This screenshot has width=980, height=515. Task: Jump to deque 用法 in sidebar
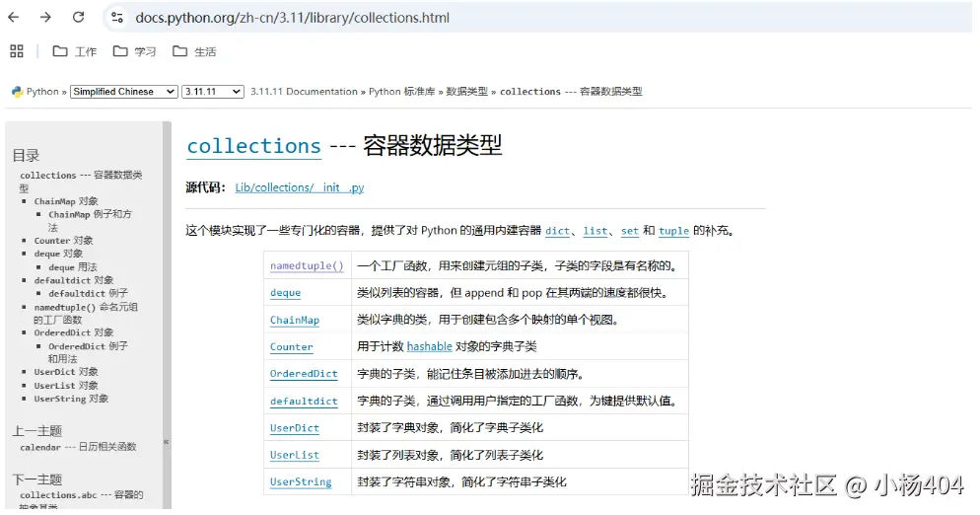(x=73, y=267)
